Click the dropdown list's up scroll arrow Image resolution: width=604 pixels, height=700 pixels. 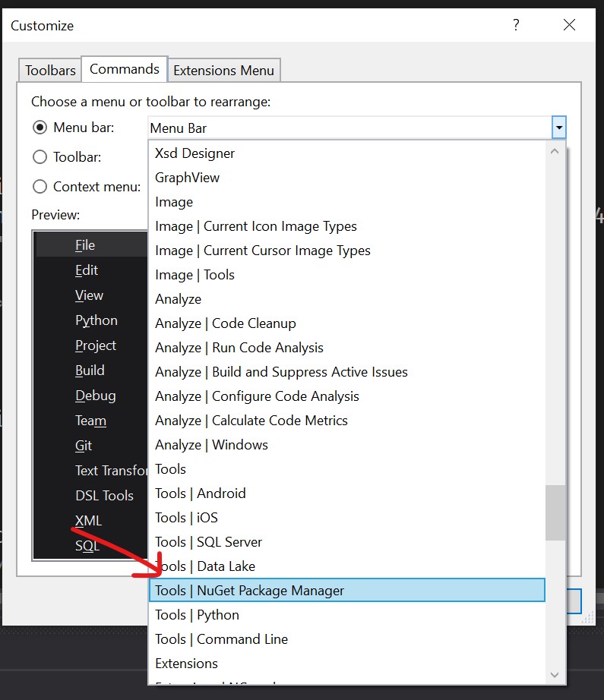click(x=555, y=150)
